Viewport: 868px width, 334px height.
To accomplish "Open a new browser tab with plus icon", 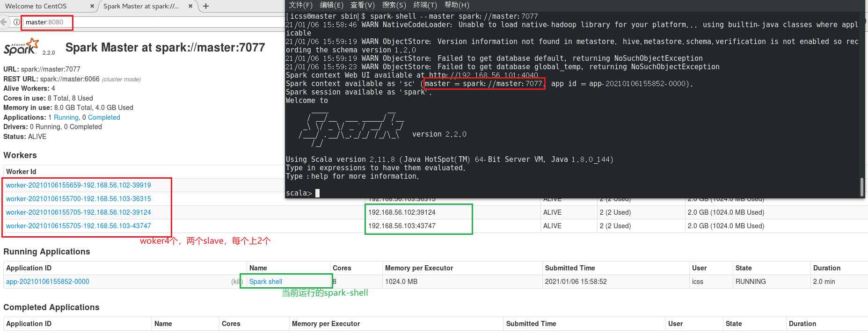I will click(x=206, y=6).
